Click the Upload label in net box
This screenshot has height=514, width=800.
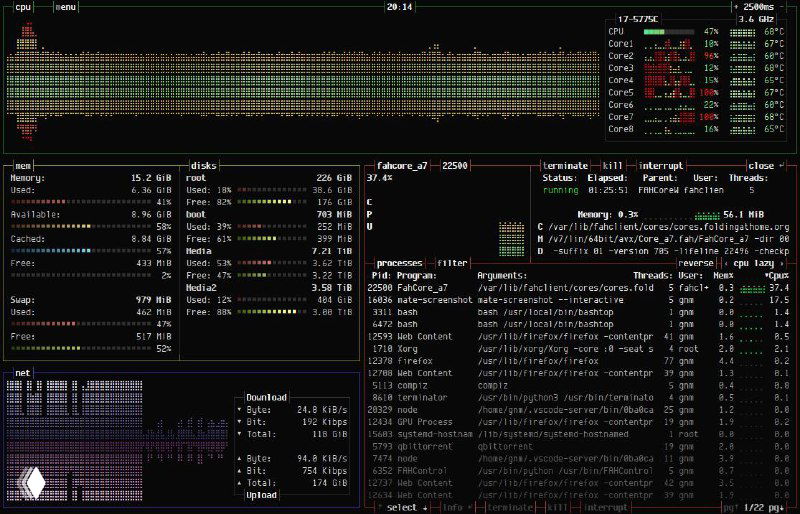click(261, 495)
